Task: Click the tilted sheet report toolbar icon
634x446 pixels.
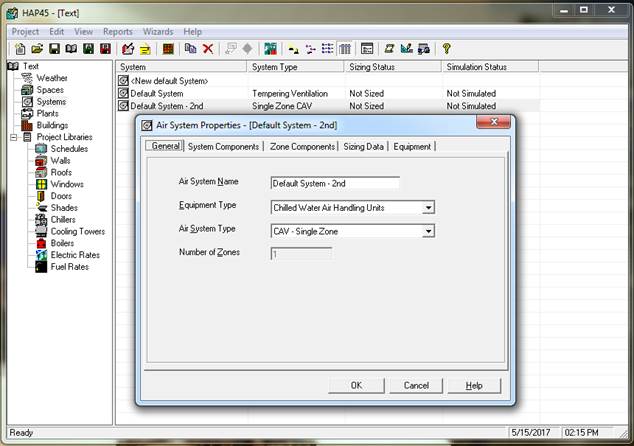Action: point(389,49)
